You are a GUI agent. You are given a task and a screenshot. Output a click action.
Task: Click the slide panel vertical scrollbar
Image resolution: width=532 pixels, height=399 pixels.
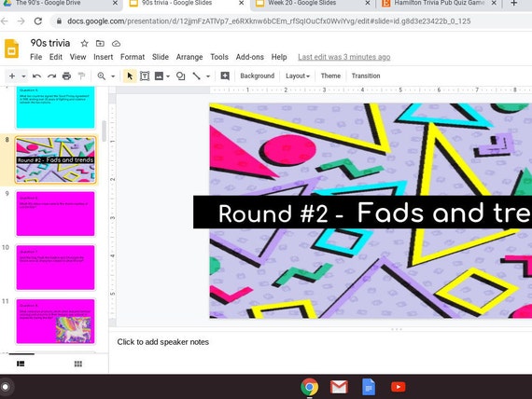(x=104, y=131)
